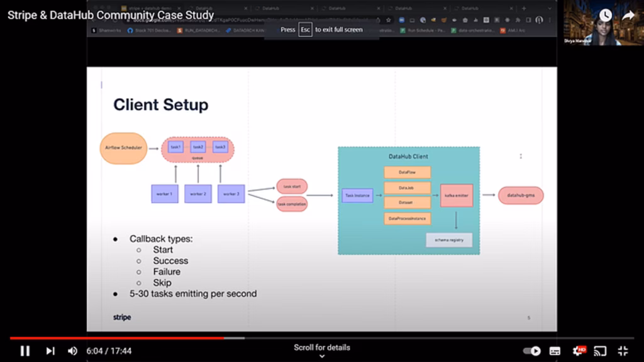Exit fullscreen using the shrink icon
Viewport: 644px width, 362px height.
coord(622,351)
